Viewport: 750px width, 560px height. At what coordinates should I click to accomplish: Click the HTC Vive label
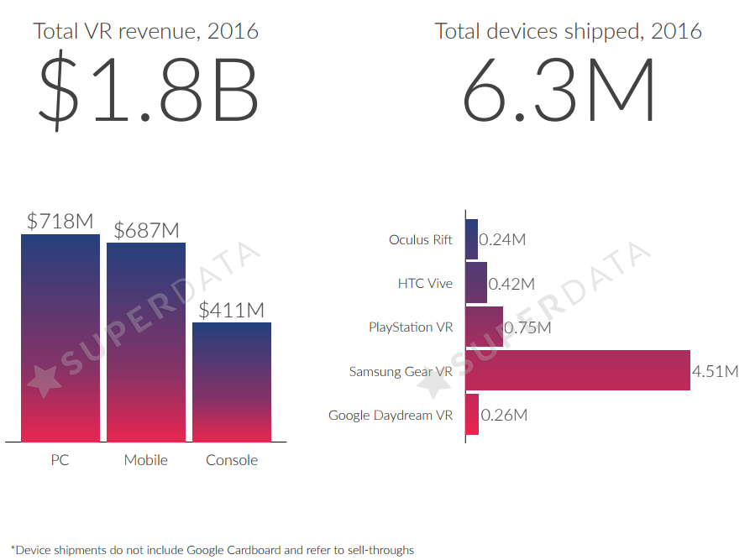(425, 284)
